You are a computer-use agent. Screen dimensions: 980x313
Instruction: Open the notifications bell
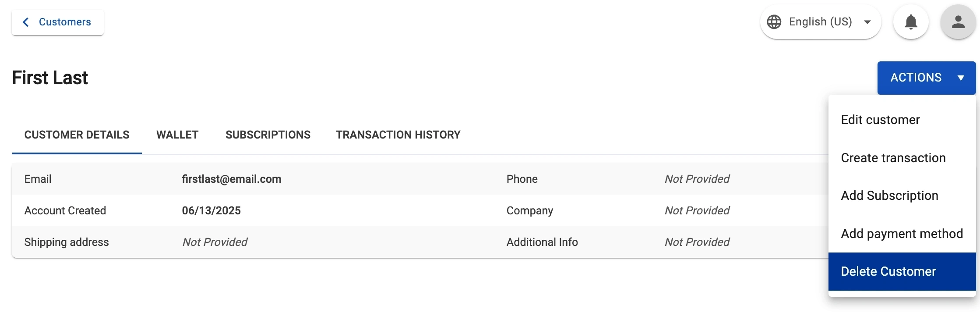point(911,22)
